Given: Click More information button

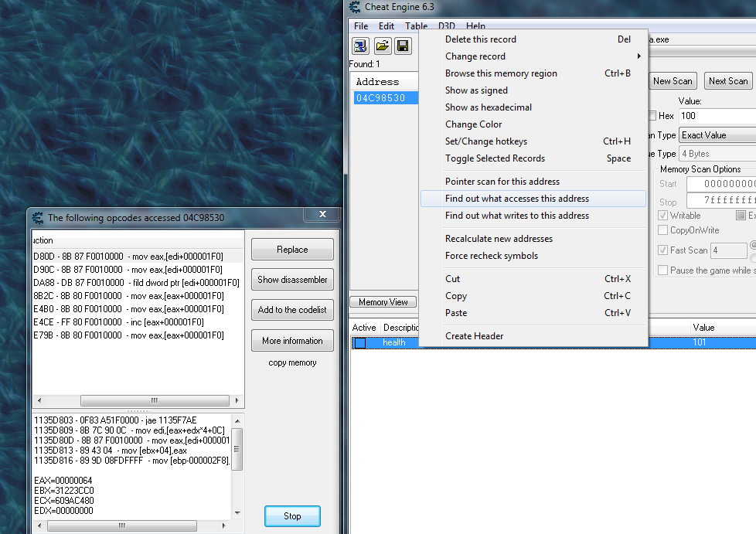Looking at the screenshot, I should click(292, 341).
